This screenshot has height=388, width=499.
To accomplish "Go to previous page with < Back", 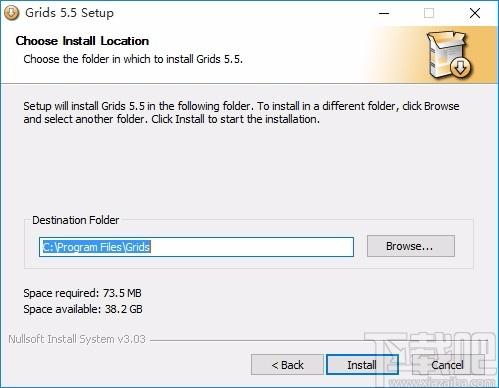I will click(287, 365).
